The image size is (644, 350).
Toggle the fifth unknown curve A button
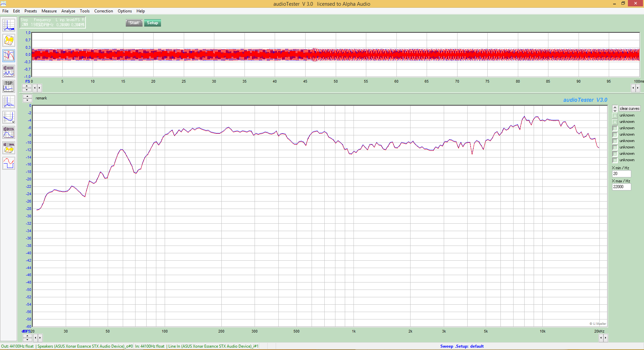tap(615, 141)
